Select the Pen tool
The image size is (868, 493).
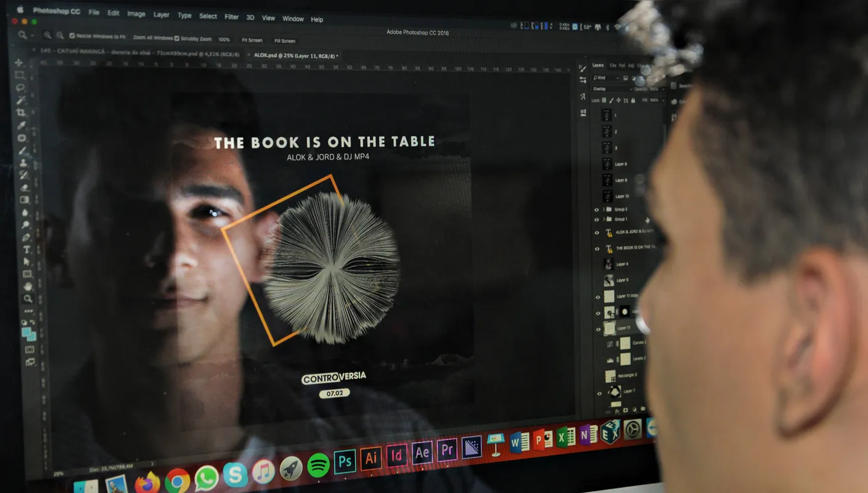click(x=27, y=237)
